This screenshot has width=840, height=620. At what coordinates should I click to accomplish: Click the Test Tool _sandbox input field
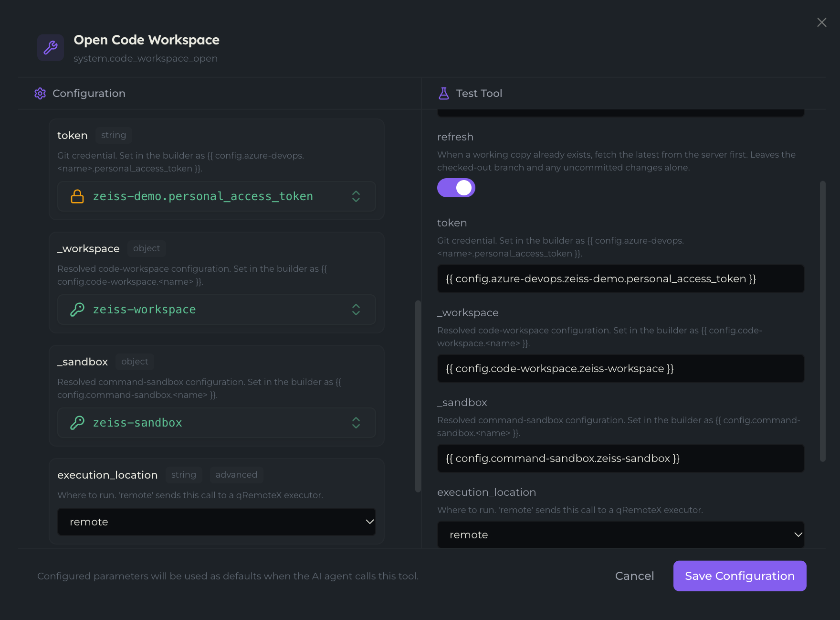click(620, 458)
